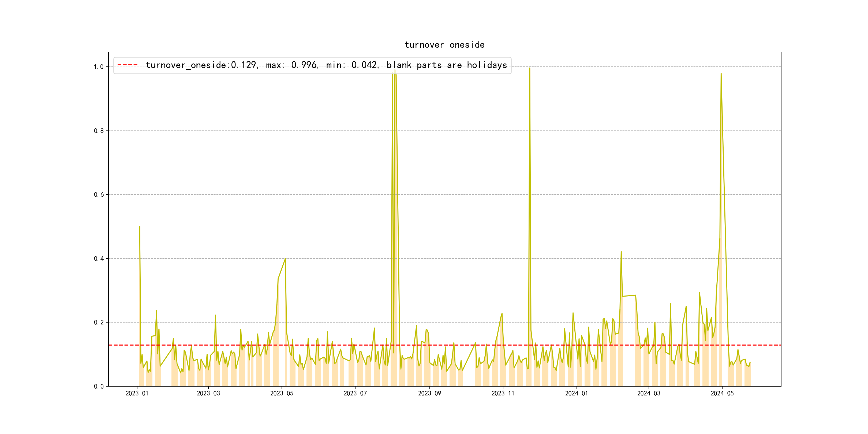Click the 2023-01 x-axis tick label
This screenshot has width=868, height=434.
coord(137,393)
